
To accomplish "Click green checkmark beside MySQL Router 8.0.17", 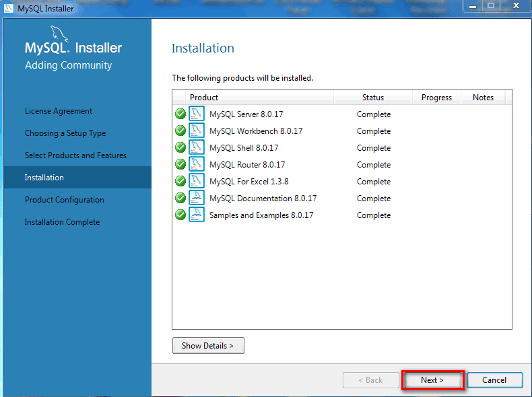I will coord(180,164).
